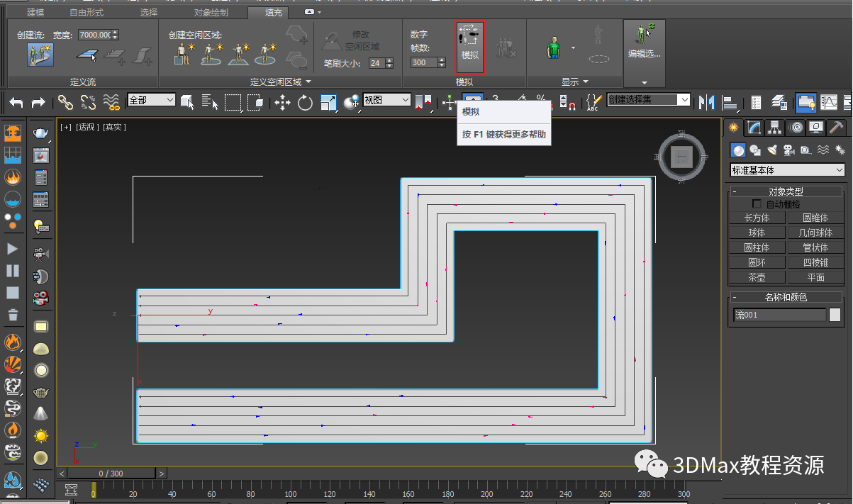Select the Shapes category icon

755,150
